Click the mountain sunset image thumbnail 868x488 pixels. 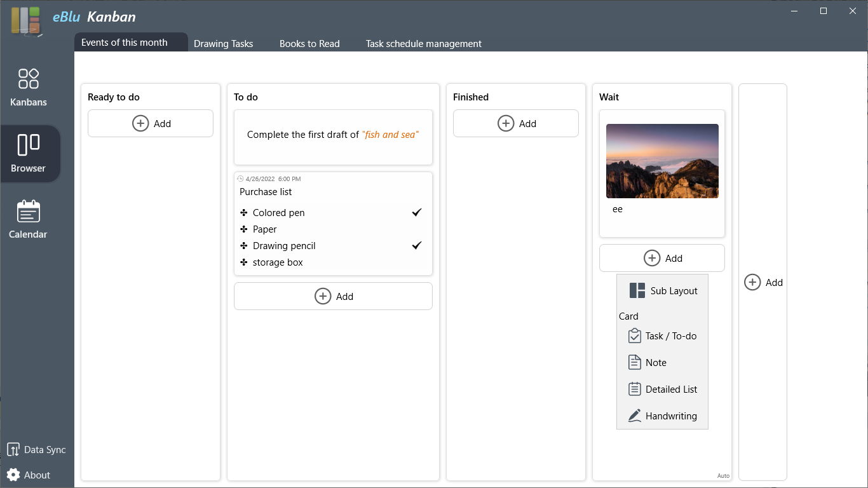[x=662, y=161]
